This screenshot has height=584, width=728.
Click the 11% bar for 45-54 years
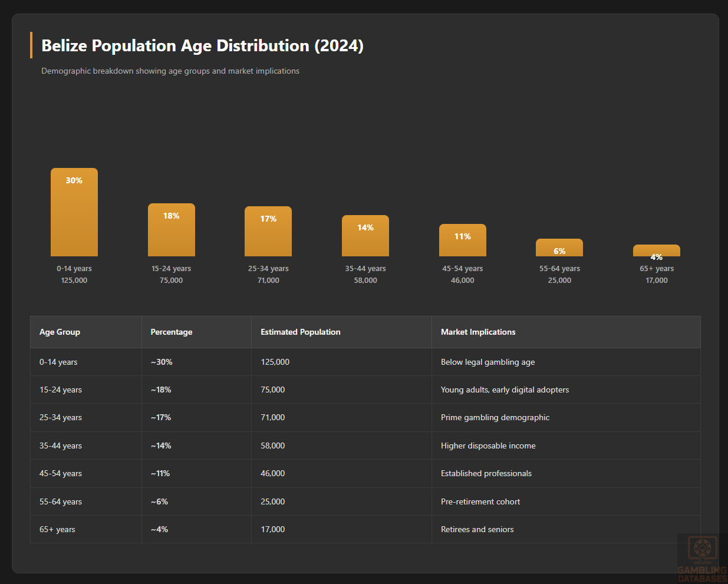[x=463, y=240]
